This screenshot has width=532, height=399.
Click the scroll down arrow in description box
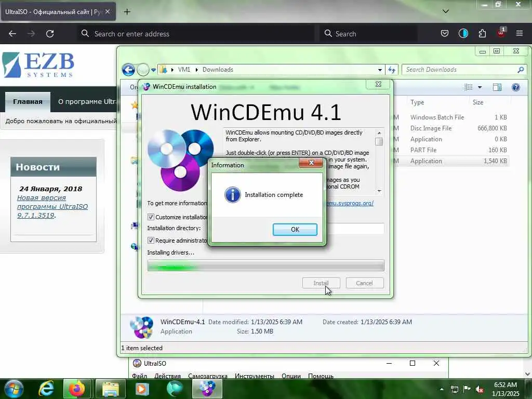pyautogui.click(x=379, y=191)
